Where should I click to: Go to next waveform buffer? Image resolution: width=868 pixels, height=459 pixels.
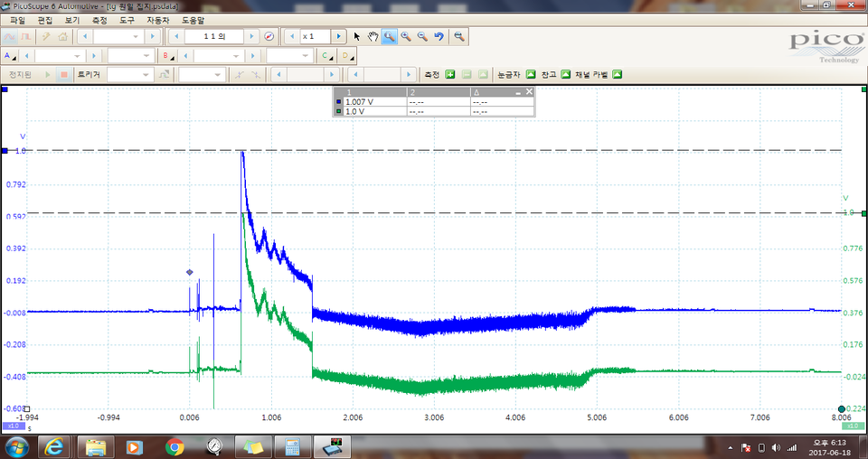251,36
